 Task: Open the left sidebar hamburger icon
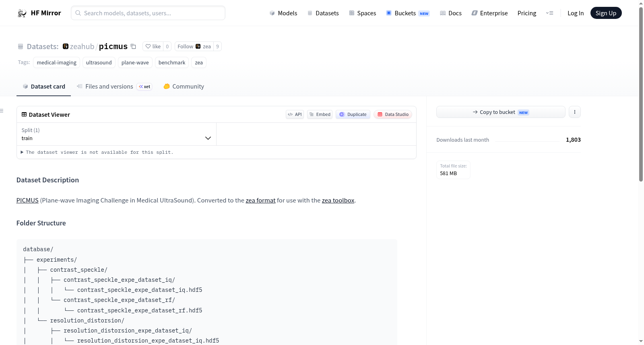(x=2, y=110)
